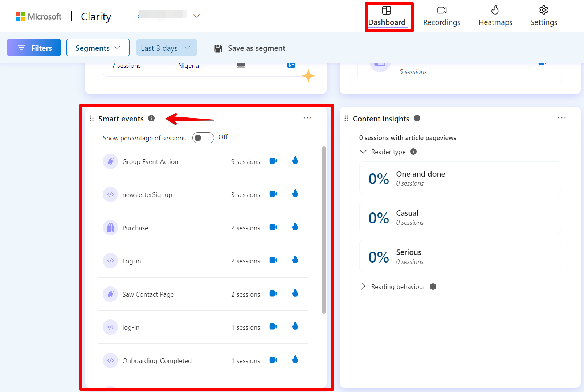Switch to the Dashboard tab

click(388, 16)
